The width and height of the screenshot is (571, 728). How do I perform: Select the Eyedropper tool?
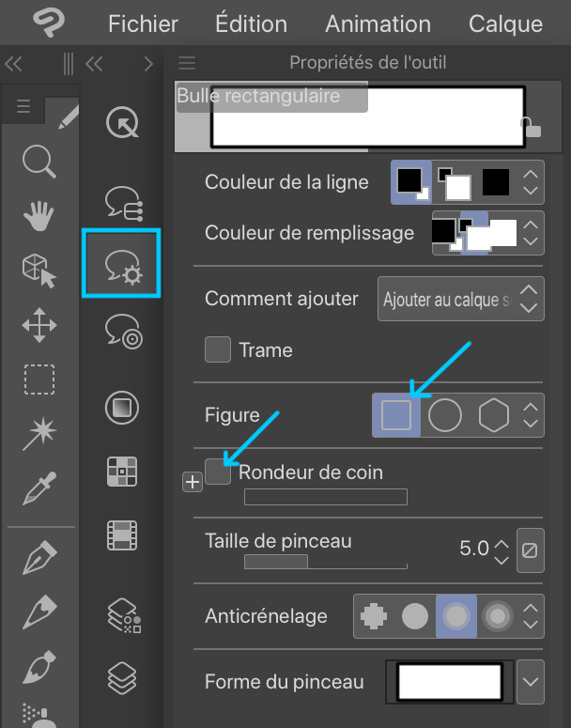39,488
